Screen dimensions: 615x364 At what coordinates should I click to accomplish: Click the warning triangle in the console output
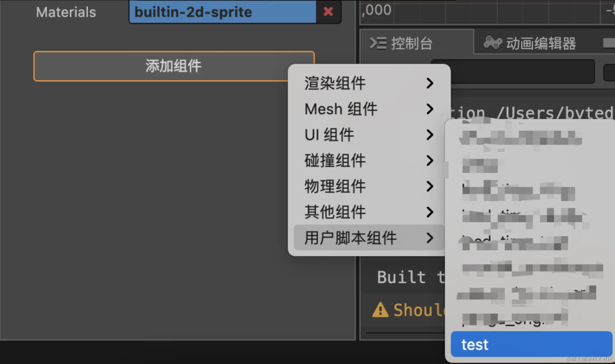(380, 310)
